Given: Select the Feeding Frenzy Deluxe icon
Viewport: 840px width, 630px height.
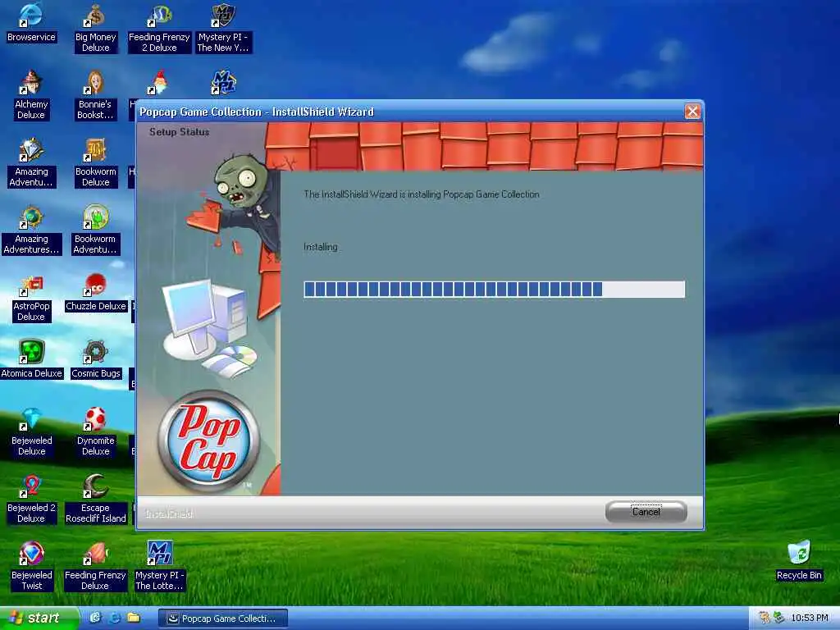Looking at the screenshot, I should pyautogui.click(x=95, y=567).
